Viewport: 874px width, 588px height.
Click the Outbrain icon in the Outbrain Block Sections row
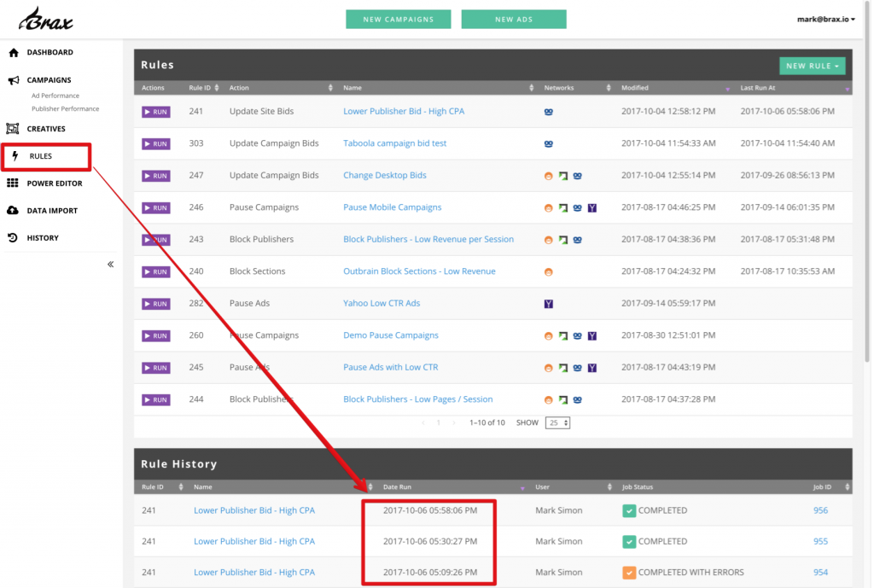point(549,272)
